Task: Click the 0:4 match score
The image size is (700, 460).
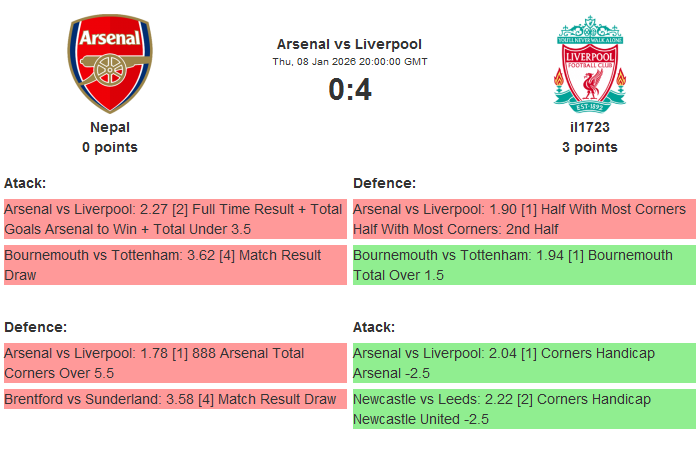Action: (349, 90)
